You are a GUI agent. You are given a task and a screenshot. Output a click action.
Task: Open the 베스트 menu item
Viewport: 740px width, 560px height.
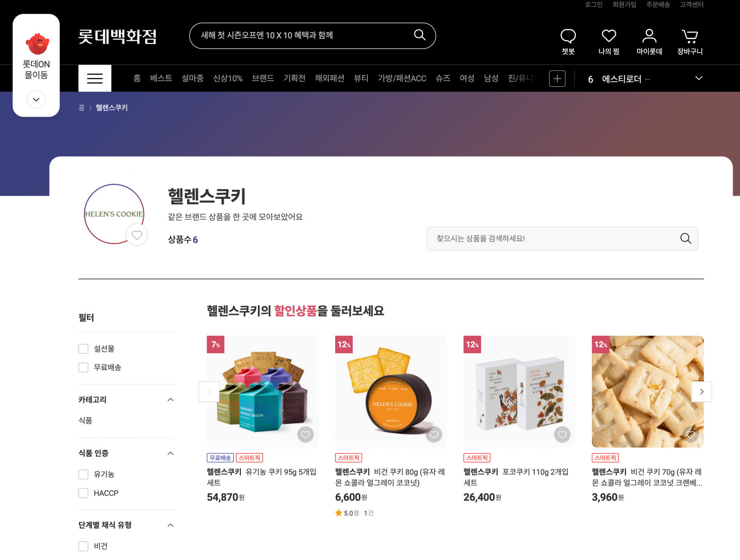pyautogui.click(x=161, y=78)
